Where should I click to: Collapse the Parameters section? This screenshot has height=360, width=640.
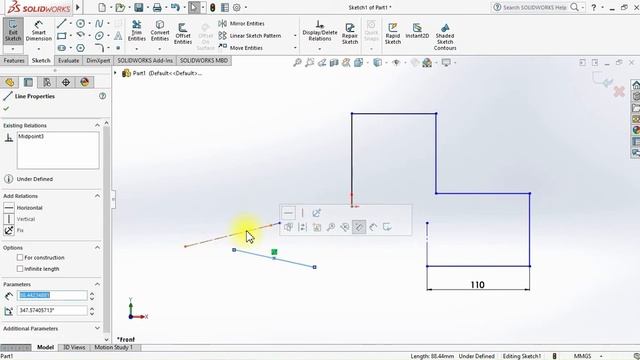[97, 284]
